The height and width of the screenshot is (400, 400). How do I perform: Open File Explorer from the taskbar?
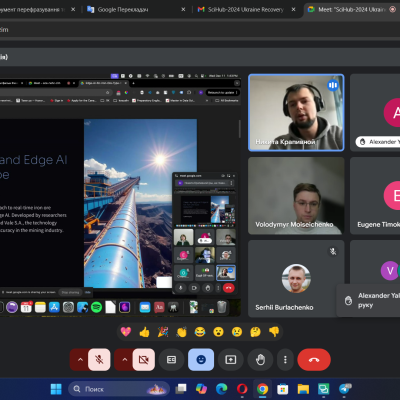click(303, 389)
